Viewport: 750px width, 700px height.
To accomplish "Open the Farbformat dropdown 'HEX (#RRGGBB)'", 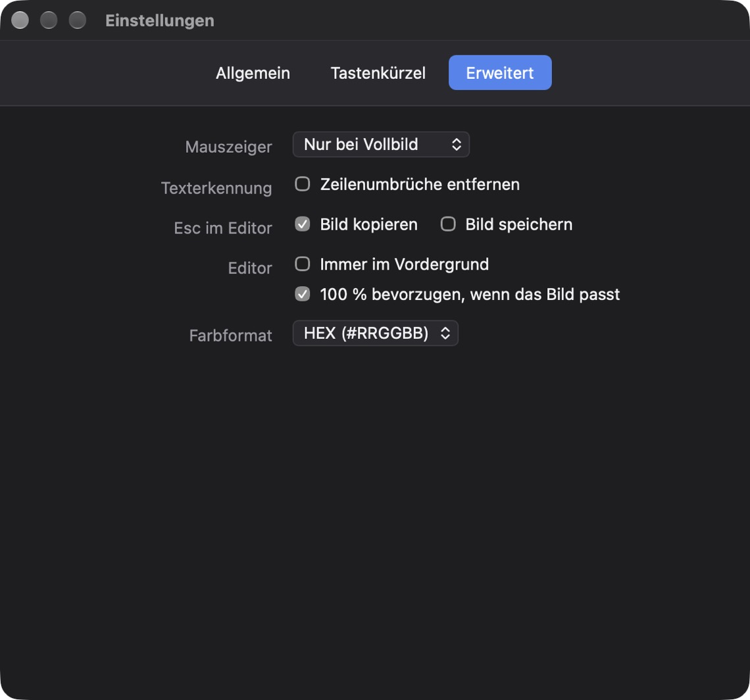I will tap(376, 333).
